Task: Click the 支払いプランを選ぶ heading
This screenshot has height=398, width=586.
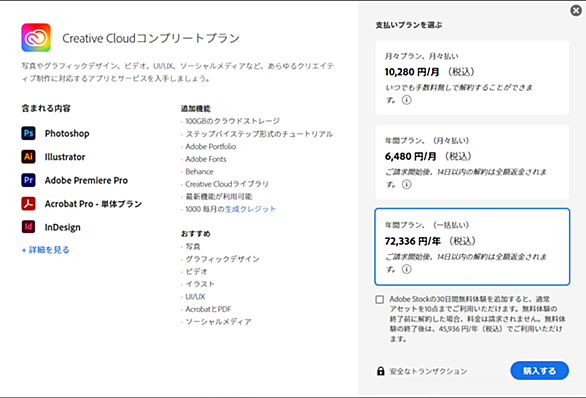Action: pos(409,25)
